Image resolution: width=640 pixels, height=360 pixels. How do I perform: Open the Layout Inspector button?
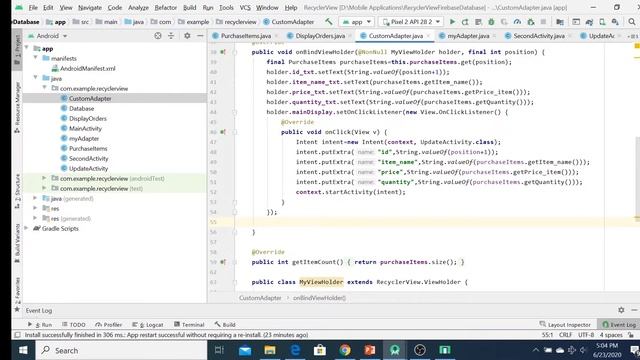[x=565, y=324]
